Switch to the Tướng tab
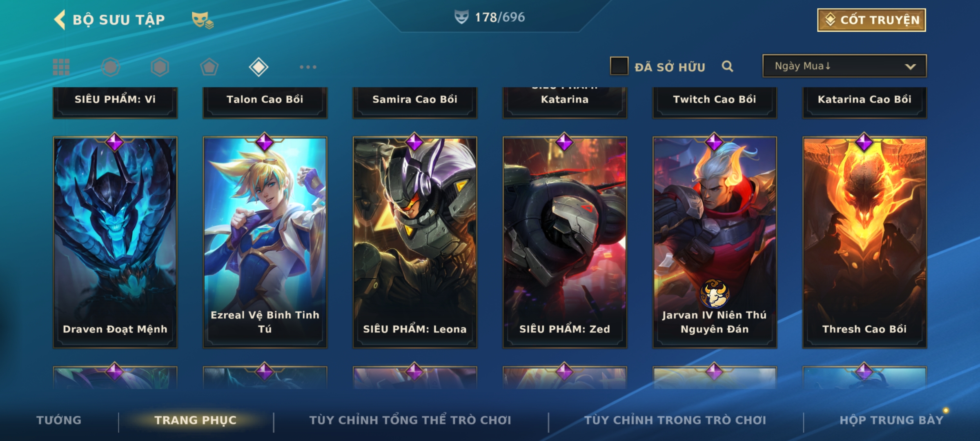This screenshot has height=441, width=980. click(59, 420)
